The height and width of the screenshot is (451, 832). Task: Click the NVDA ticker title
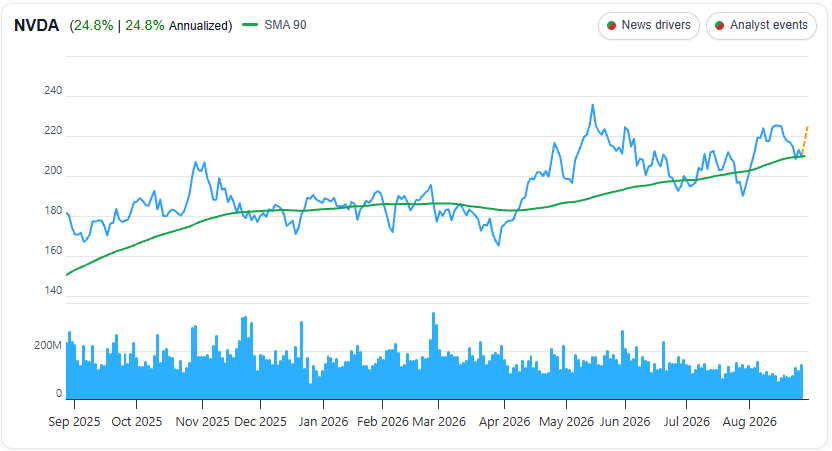pyautogui.click(x=36, y=25)
